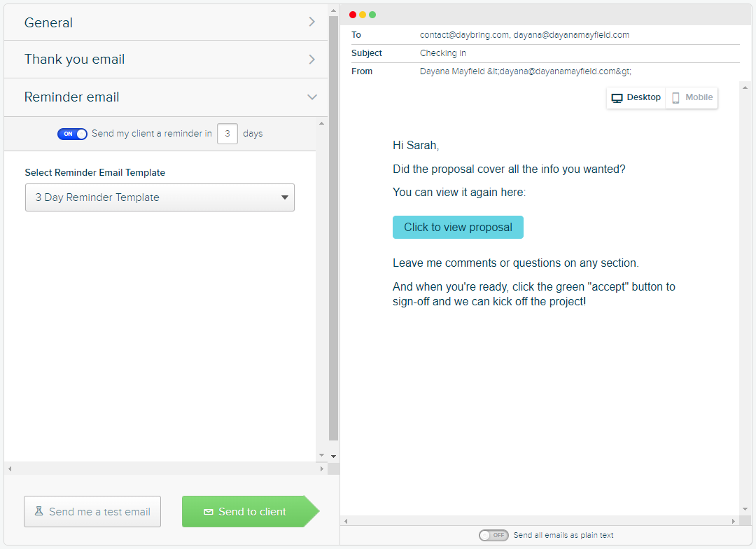
Task: Switch to the Desktop preview tab
Action: [636, 97]
